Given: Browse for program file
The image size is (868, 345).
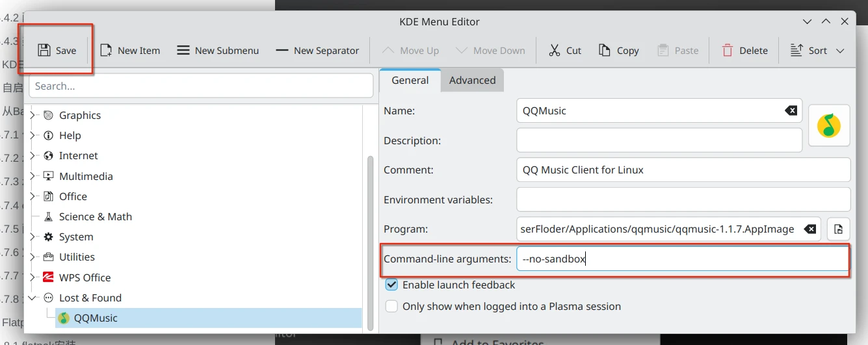Looking at the screenshot, I should pyautogui.click(x=839, y=229).
